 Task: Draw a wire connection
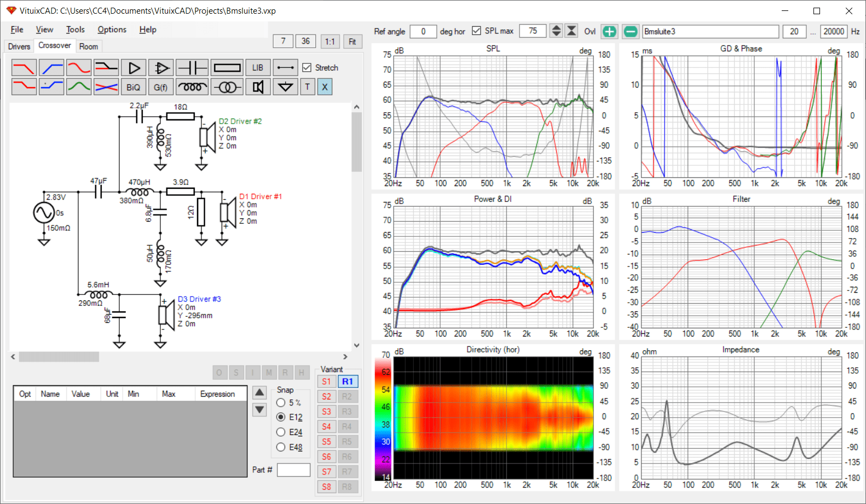pos(285,68)
